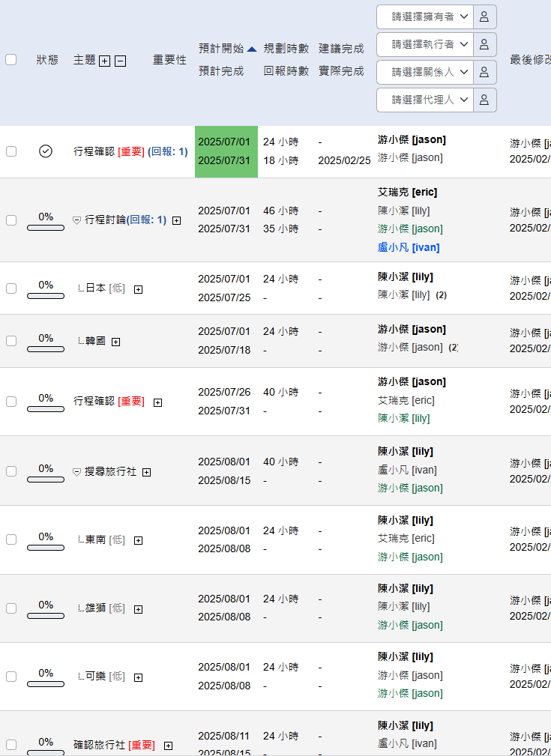The height and width of the screenshot is (756, 551).
Task: Click the person icon beside 請選擇擁有者
Action: tap(484, 16)
